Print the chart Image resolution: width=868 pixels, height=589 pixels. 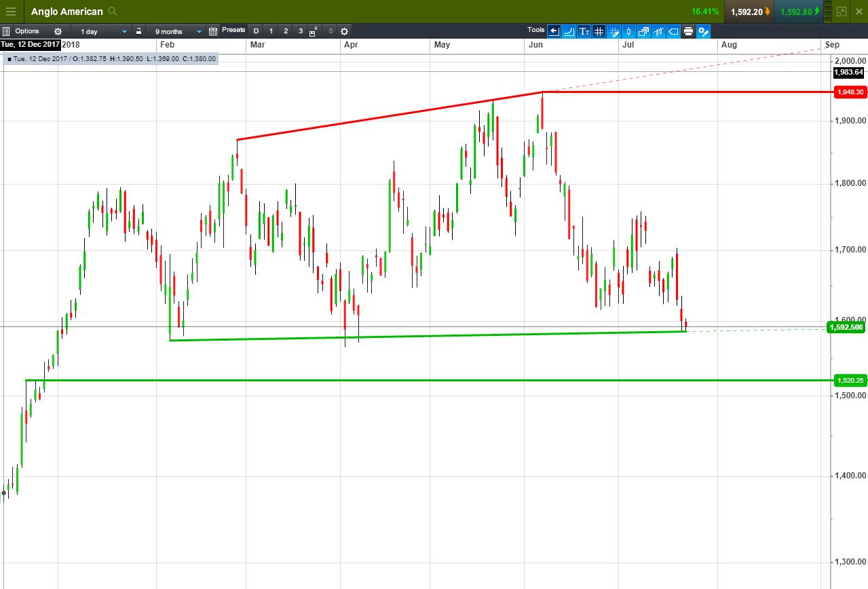click(x=688, y=31)
